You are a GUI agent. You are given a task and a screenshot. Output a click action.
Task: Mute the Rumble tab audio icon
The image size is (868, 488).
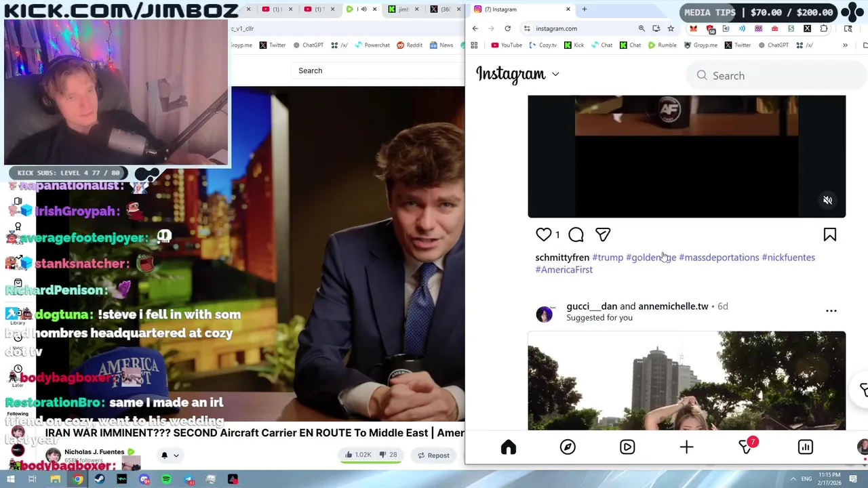click(x=363, y=9)
